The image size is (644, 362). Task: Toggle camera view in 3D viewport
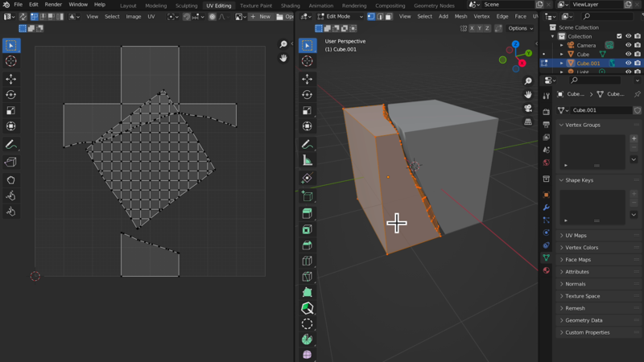coord(528,109)
